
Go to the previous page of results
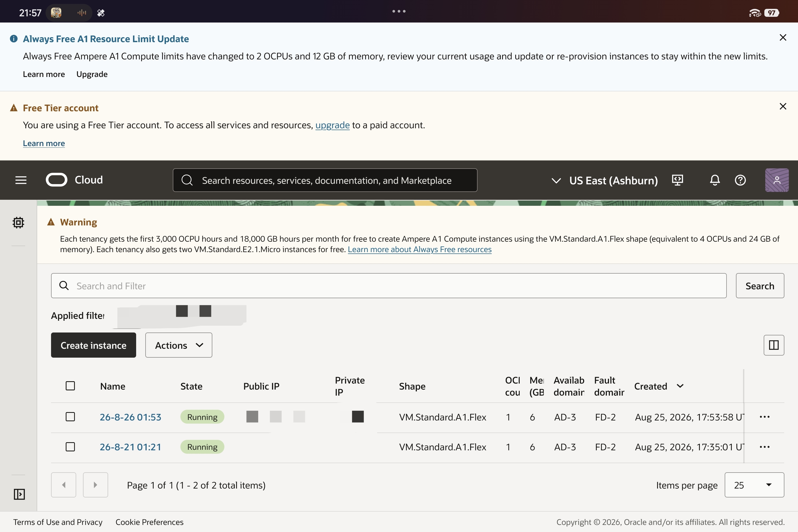[x=63, y=485]
